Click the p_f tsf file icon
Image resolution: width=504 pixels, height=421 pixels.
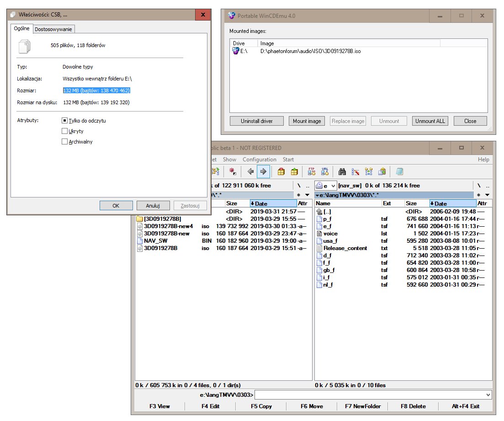click(319, 218)
